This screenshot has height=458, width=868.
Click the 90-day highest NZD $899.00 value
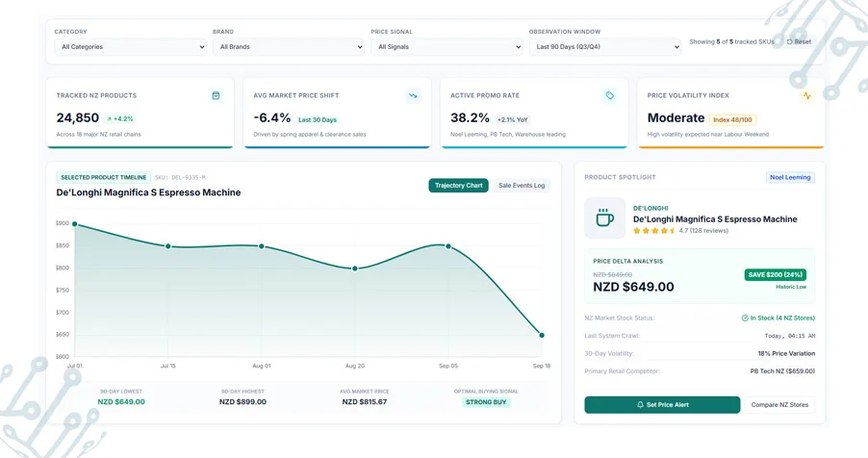coord(243,402)
